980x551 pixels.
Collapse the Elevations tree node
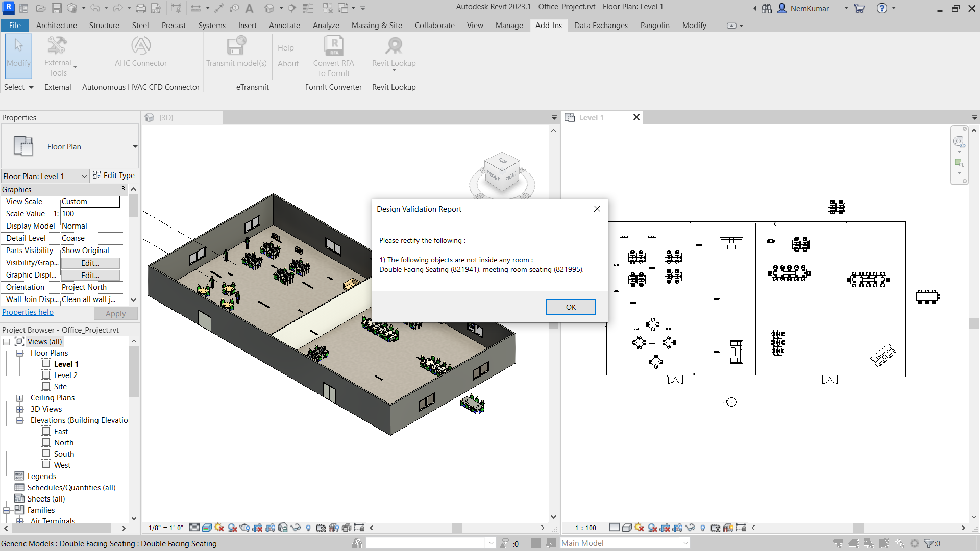[19, 420]
